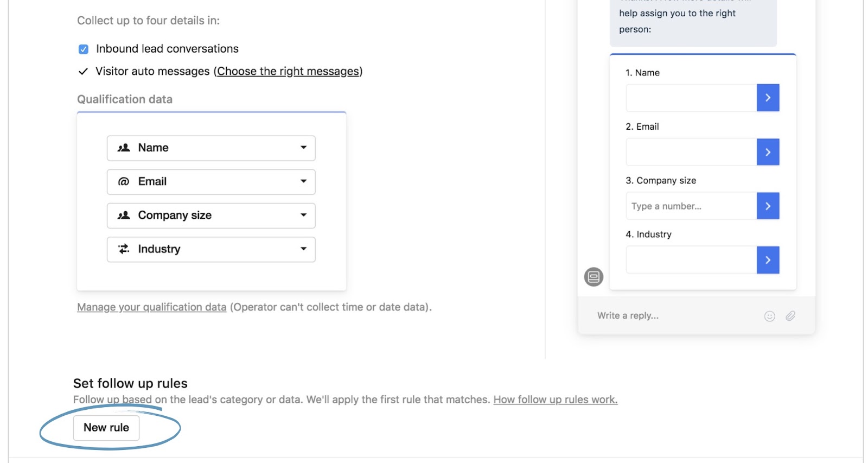Click the emoji smiley icon in reply box
Screen dimensions: 868x463
coord(769,316)
